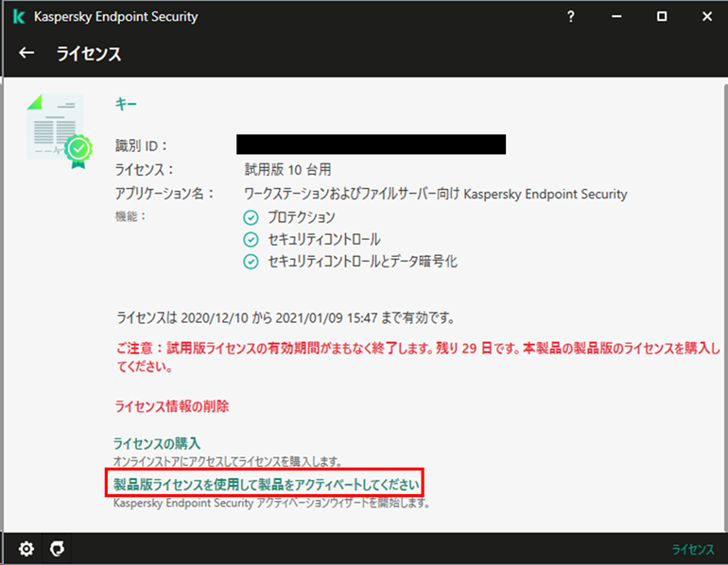728x565 pixels.
Task: Open ライセンスの購入 link
Action: click(157, 443)
